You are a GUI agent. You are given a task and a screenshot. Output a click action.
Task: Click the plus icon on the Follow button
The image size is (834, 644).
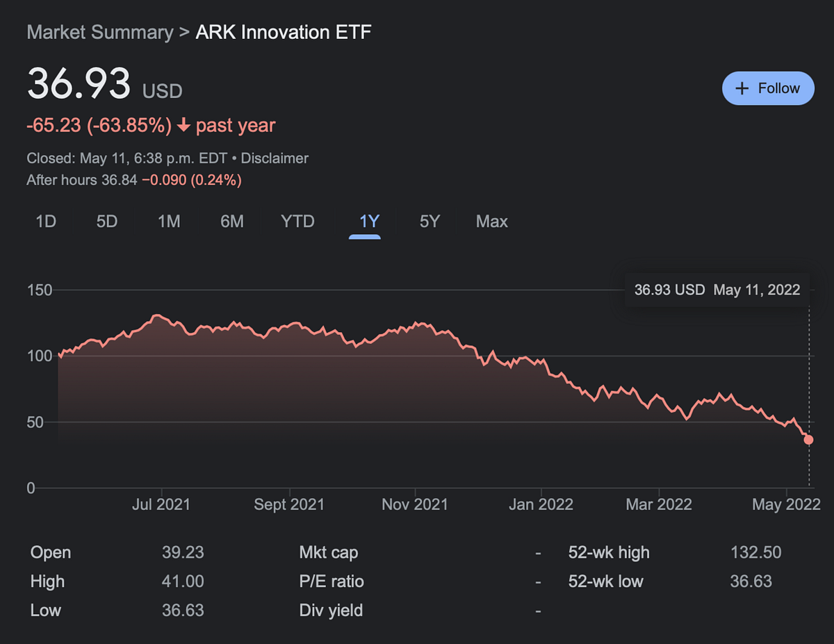pyautogui.click(x=742, y=88)
